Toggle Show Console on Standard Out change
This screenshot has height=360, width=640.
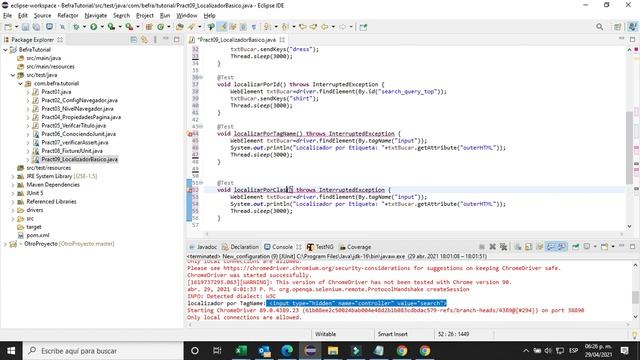[551, 247]
